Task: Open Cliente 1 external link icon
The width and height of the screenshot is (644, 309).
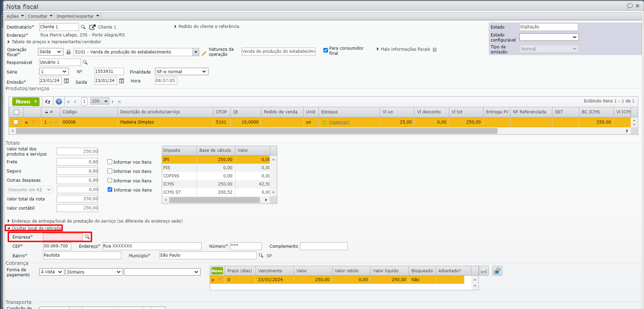Action: coord(92,27)
